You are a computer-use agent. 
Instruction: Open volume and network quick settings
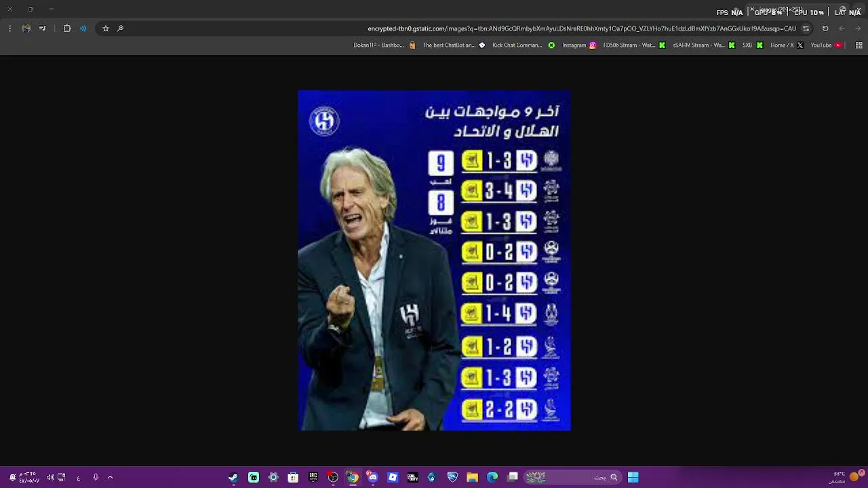(56, 477)
